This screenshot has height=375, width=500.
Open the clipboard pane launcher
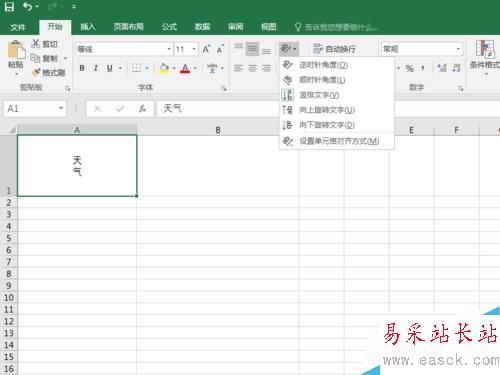(x=68, y=88)
